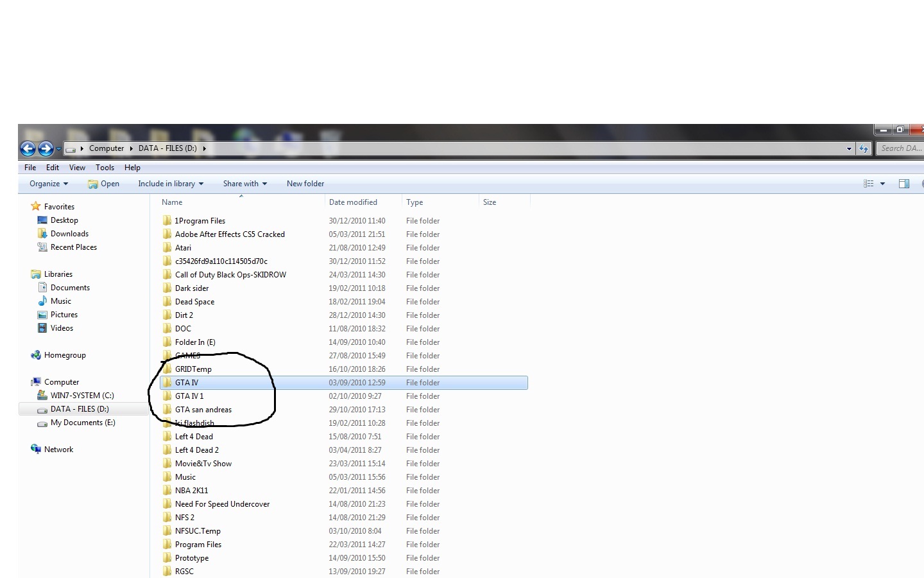
Task: Select the Dirt 2 folder icon
Action: coord(167,315)
